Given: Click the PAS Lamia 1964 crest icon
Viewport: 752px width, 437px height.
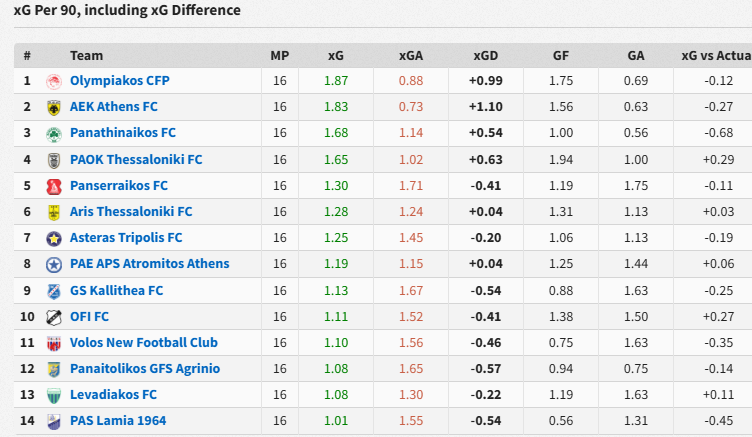Looking at the screenshot, I should 54,421.
